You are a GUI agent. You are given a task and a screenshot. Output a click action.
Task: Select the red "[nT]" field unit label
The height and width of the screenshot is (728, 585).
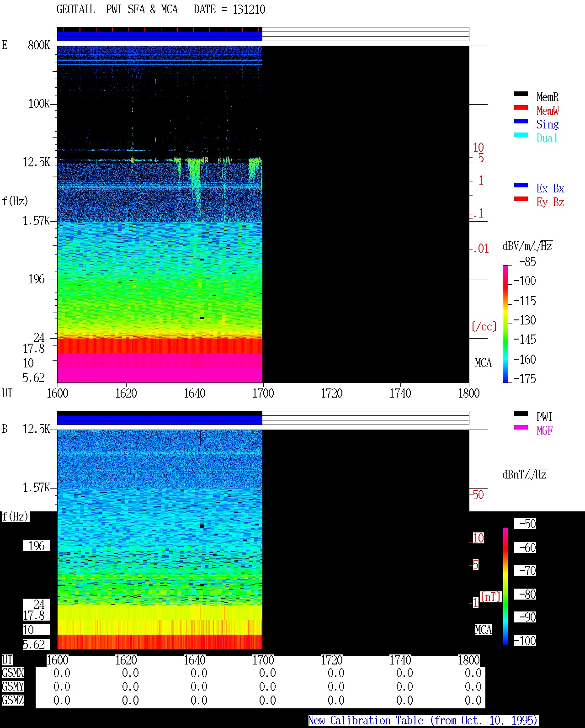[x=491, y=597]
